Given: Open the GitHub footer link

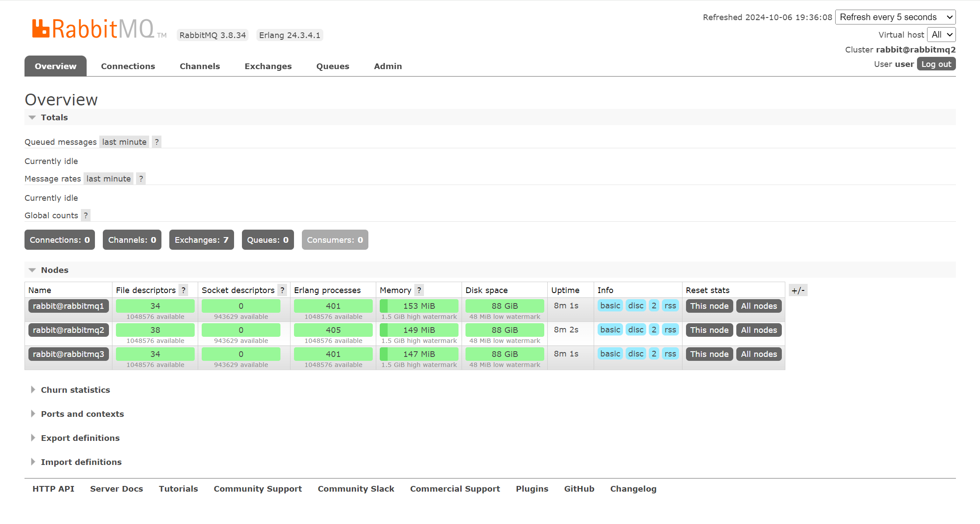Looking at the screenshot, I should 579,489.
